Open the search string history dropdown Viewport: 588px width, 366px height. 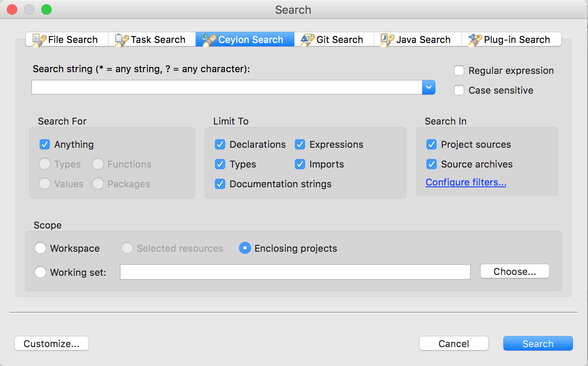coord(429,87)
